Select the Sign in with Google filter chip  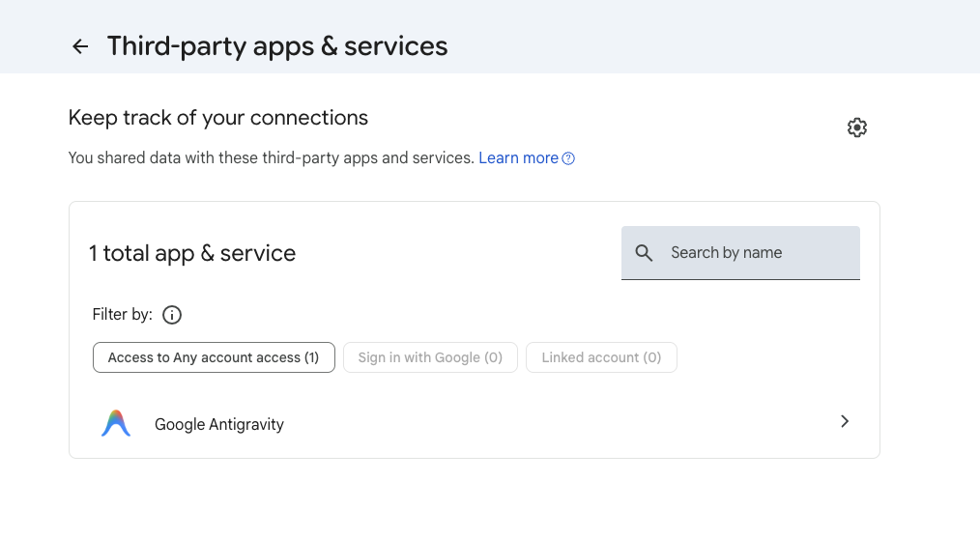430,357
